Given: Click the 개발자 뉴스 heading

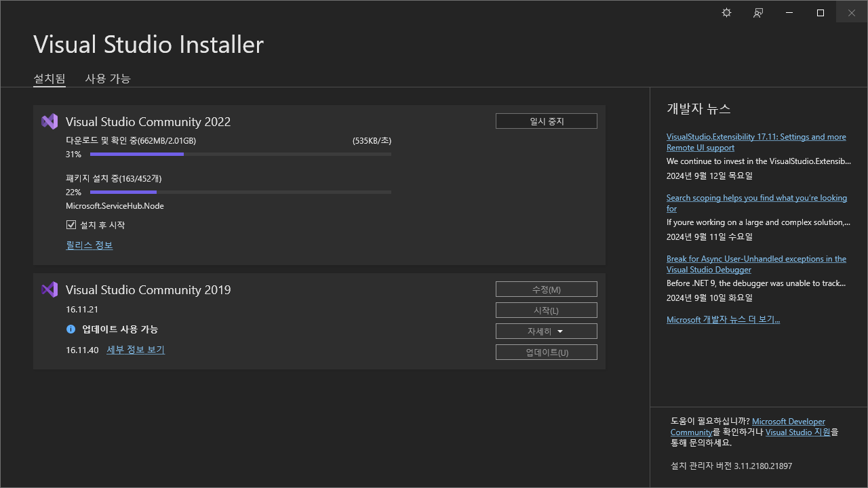Looking at the screenshot, I should (698, 109).
